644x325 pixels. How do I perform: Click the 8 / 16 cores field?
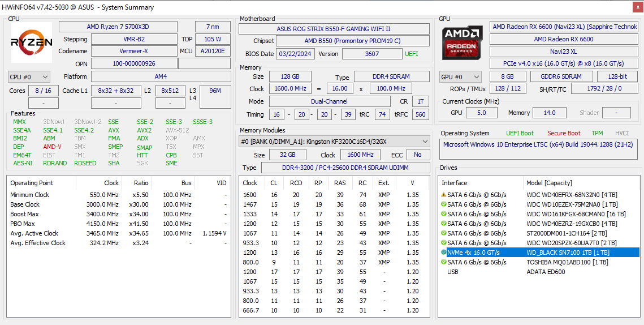point(43,91)
